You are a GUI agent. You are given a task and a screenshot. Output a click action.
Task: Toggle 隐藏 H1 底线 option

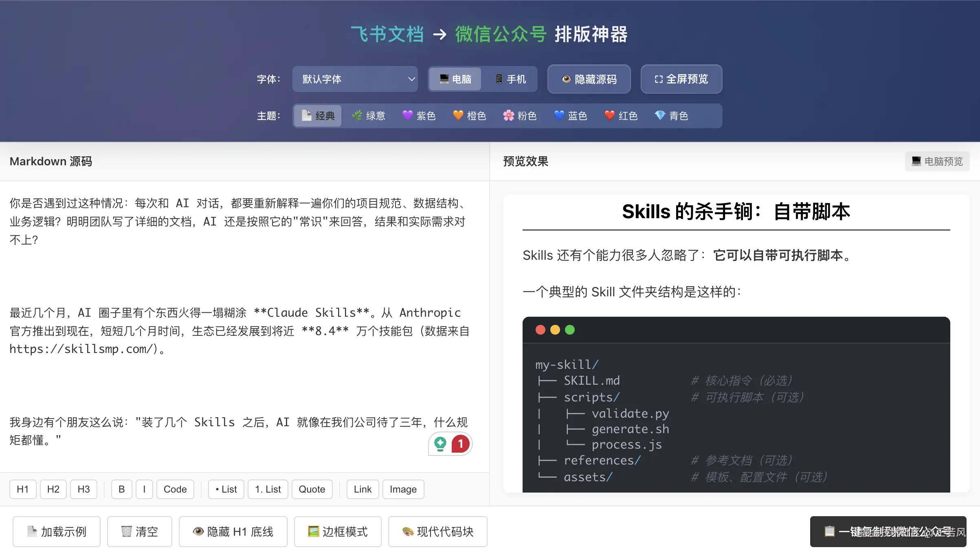point(233,532)
